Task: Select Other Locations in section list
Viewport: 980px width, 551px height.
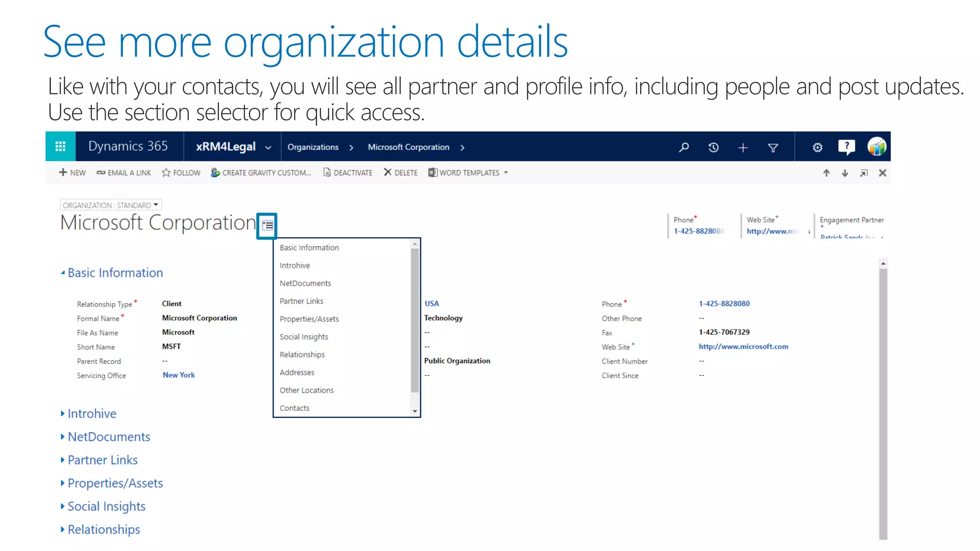Action: [x=307, y=390]
